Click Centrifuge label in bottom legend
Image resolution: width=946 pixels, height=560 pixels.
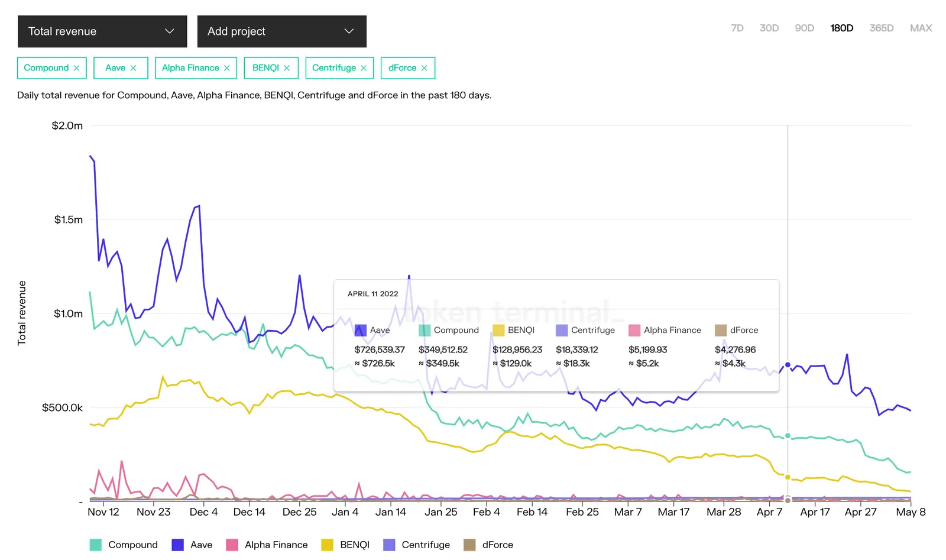(426, 545)
